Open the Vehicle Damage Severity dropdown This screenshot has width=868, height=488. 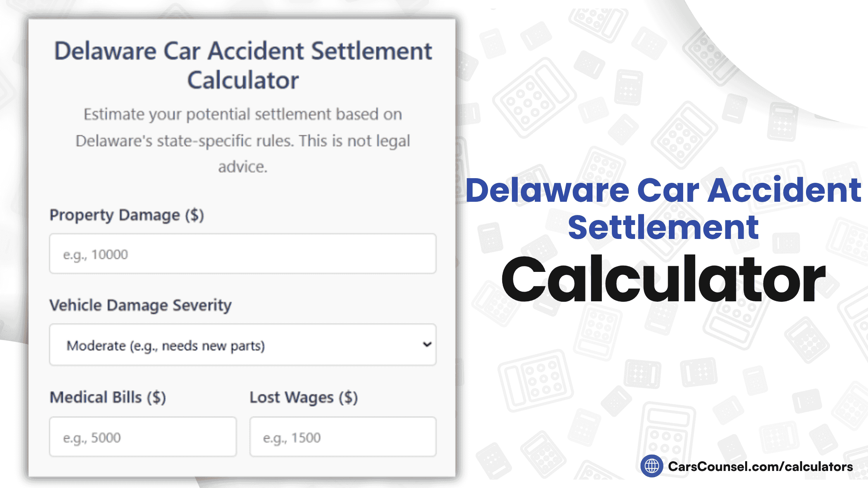242,345
